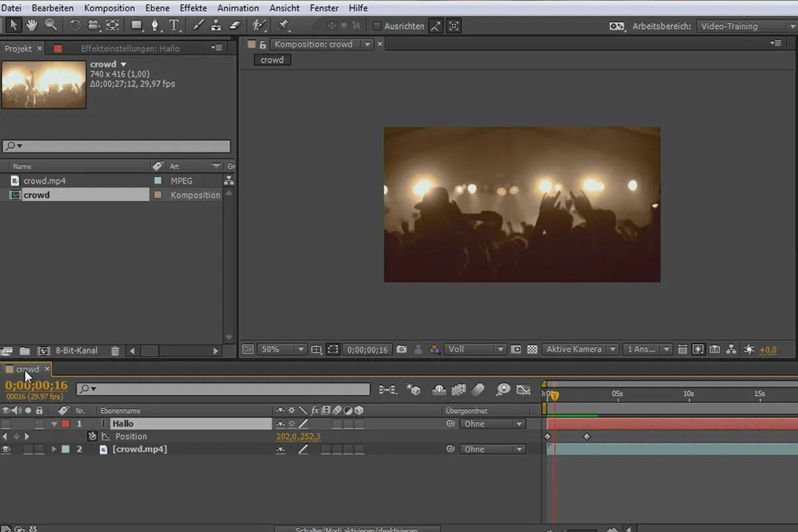This screenshot has width=798, height=532.
Task: Toggle the hide shy layers icon
Action: click(x=439, y=389)
